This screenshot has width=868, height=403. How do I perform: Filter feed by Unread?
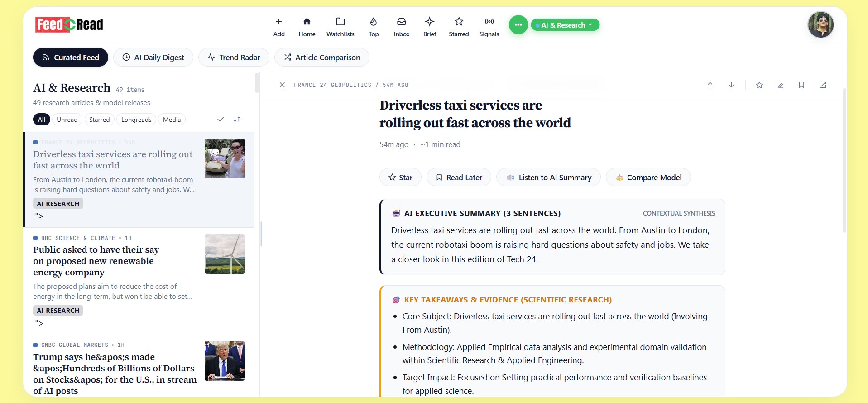(67, 120)
